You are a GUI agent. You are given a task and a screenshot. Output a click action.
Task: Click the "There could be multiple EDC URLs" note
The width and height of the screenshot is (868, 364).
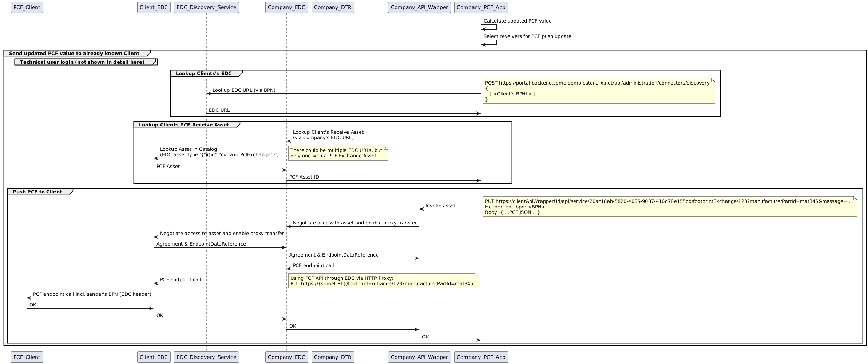tap(337, 153)
